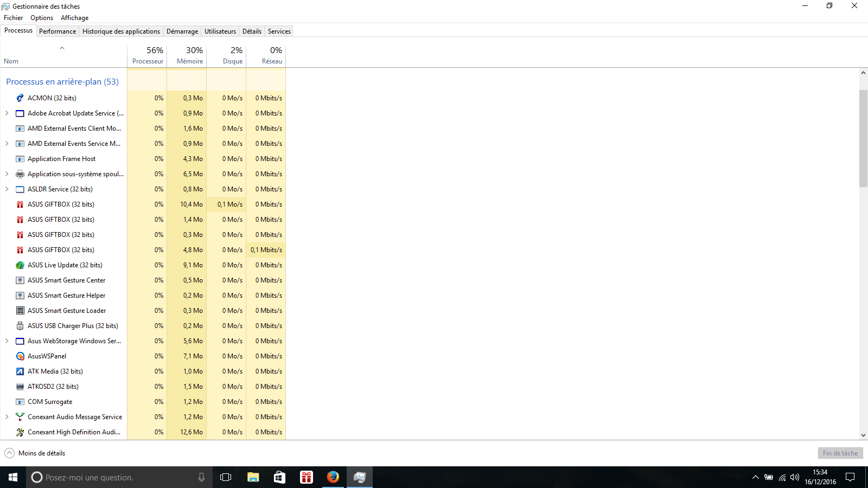Click the COM Surrogate icon
Viewport: 868px width, 488px height.
tap(20, 402)
